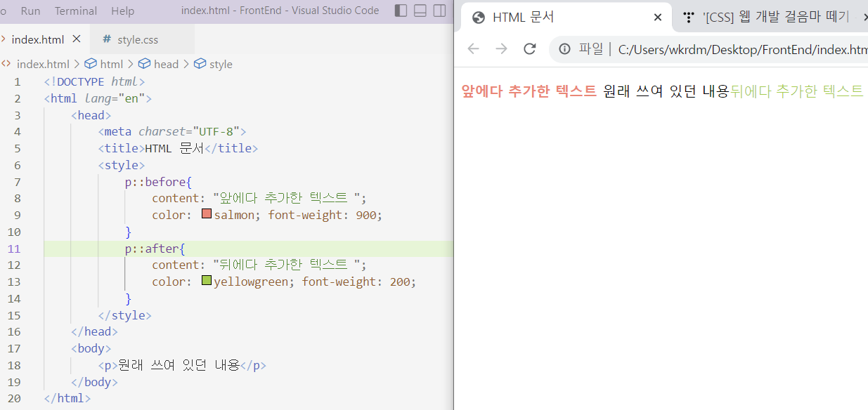Select the HTML 문서 browser tab
The width and height of the screenshot is (868, 410).
point(566,18)
